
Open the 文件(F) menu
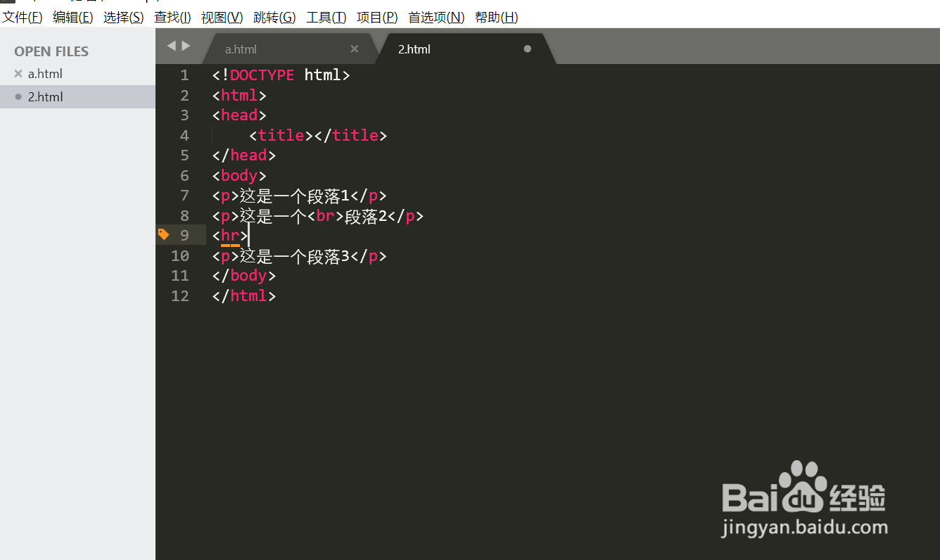tap(23, 18)
